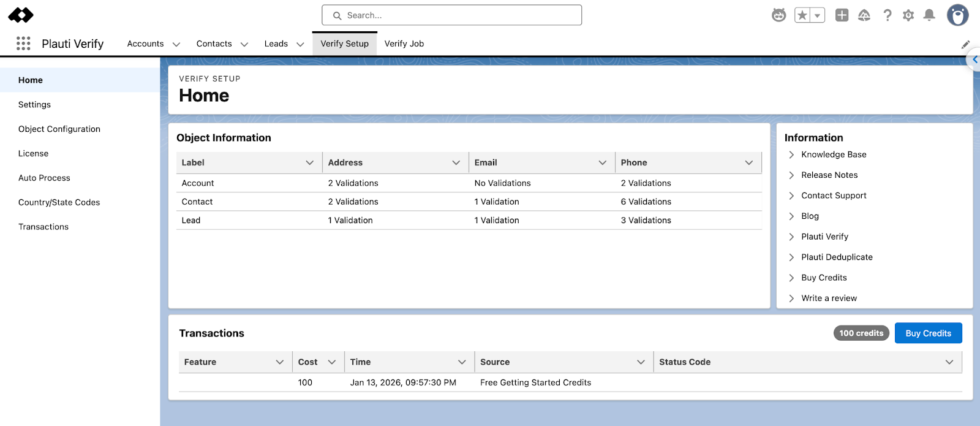Open the Trailhead guidance center icon

click(x=864, y=15)
